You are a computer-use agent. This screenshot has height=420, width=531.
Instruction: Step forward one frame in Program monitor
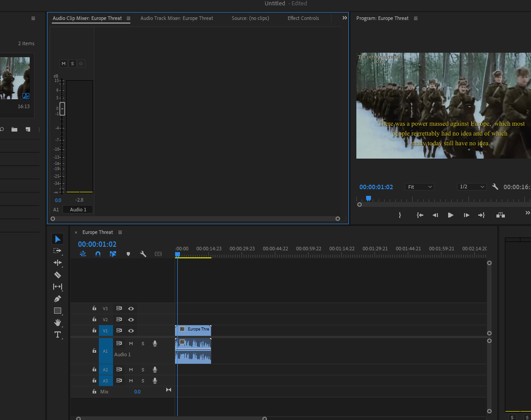[x=466, y=215]
